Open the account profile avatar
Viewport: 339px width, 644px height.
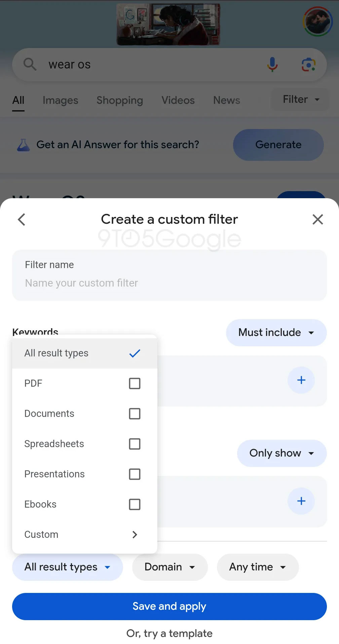[x=318, y=21]
